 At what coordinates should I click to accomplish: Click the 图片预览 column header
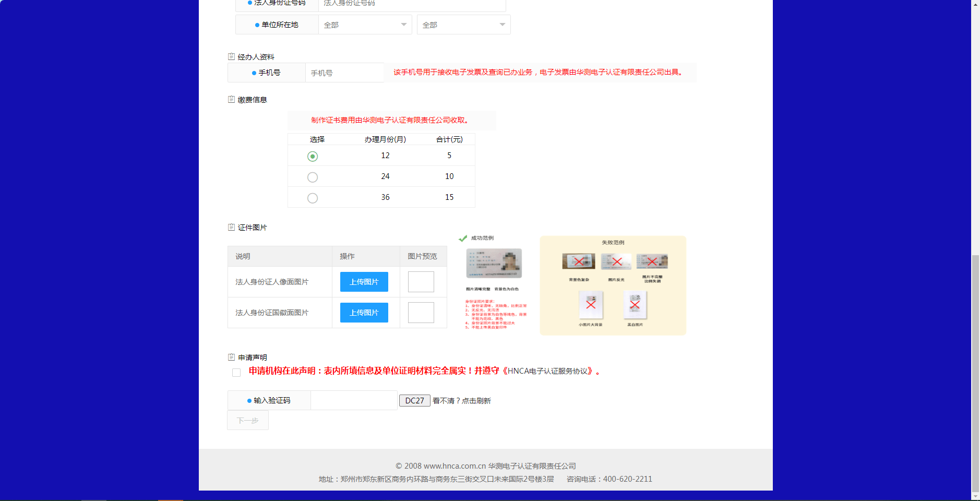(422, 256)
